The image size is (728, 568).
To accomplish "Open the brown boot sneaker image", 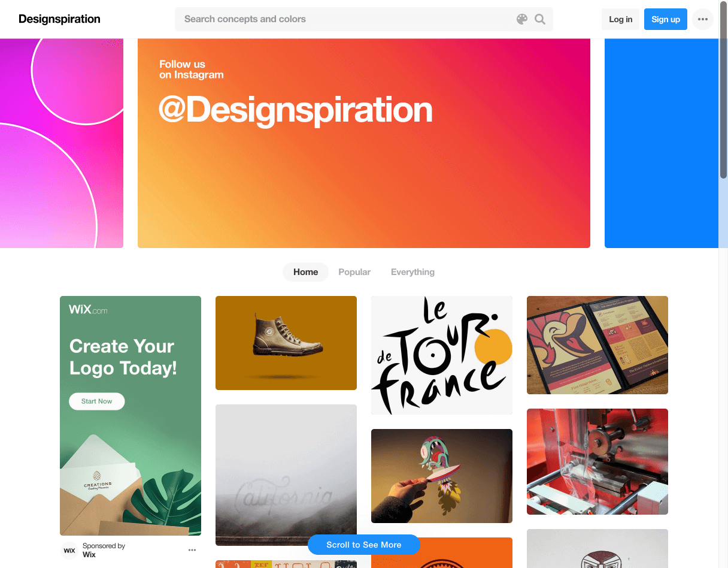I will [x=286, y=343].
